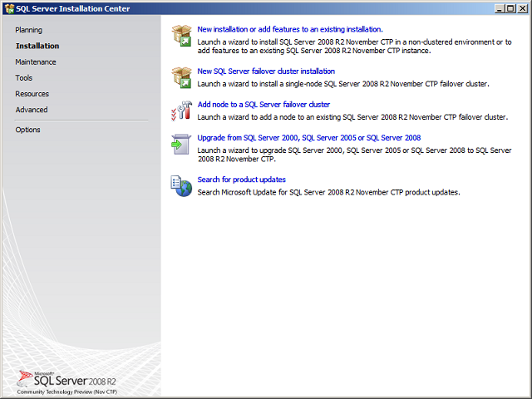Click the New installation package icon
This screenshot has height=399, width=532.
point(181,36)
